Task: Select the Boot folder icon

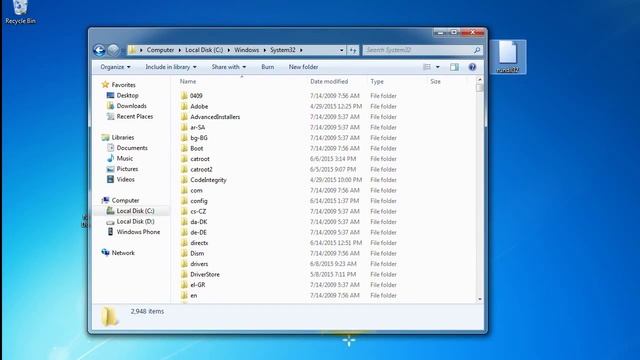Action: point(184,149)
